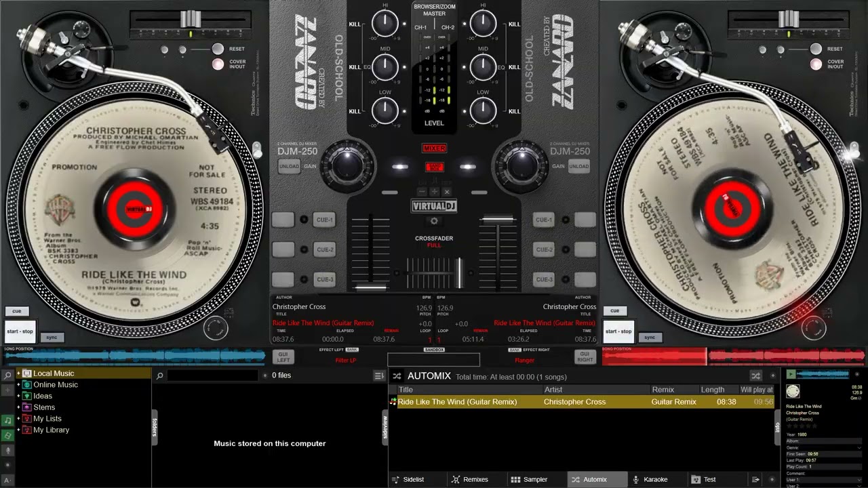
Task: Click the file list search magnifier icon
Action: (x=159, y=375)
